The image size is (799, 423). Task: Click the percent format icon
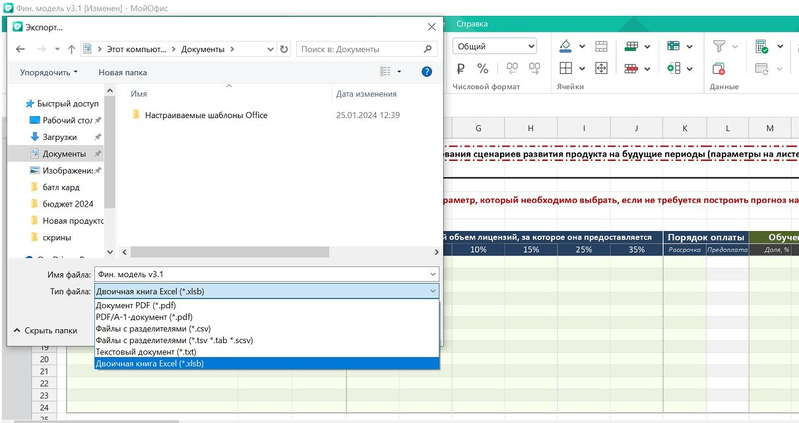[x=483, y=68]
